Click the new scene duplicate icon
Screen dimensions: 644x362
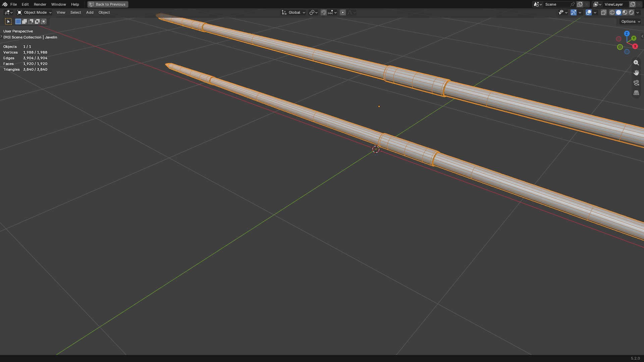(x=580, y=4)
